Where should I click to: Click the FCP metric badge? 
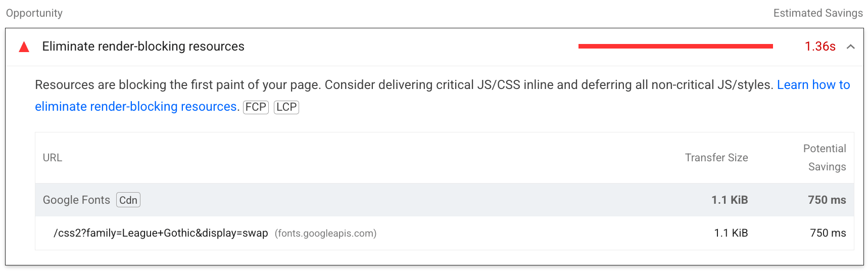point(256,107)
